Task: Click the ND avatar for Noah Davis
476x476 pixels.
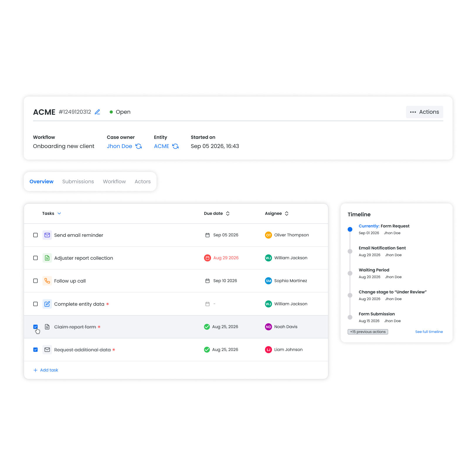Action: coord(268,327)
